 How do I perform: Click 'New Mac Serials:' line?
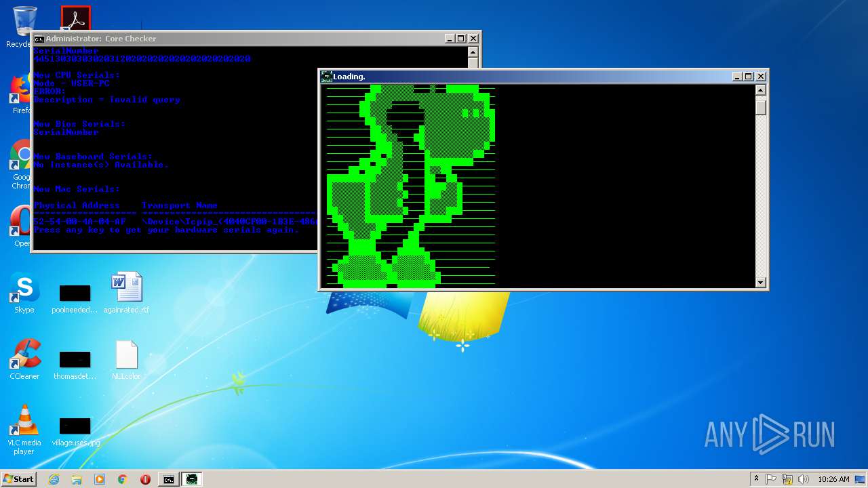[77, 189]
